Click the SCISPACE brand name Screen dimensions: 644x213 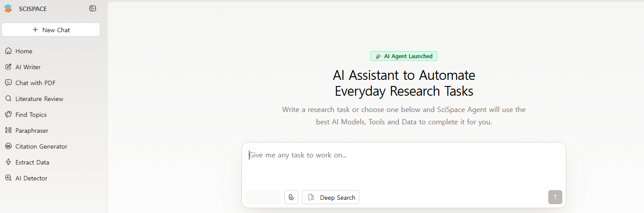(x=33, y=9)
